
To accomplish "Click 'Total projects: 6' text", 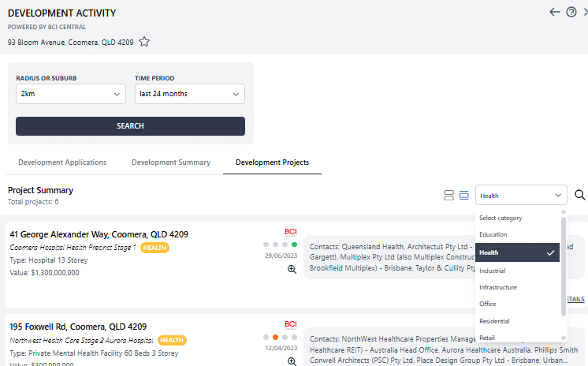I will pyautogui.click(x=33, y=202).
